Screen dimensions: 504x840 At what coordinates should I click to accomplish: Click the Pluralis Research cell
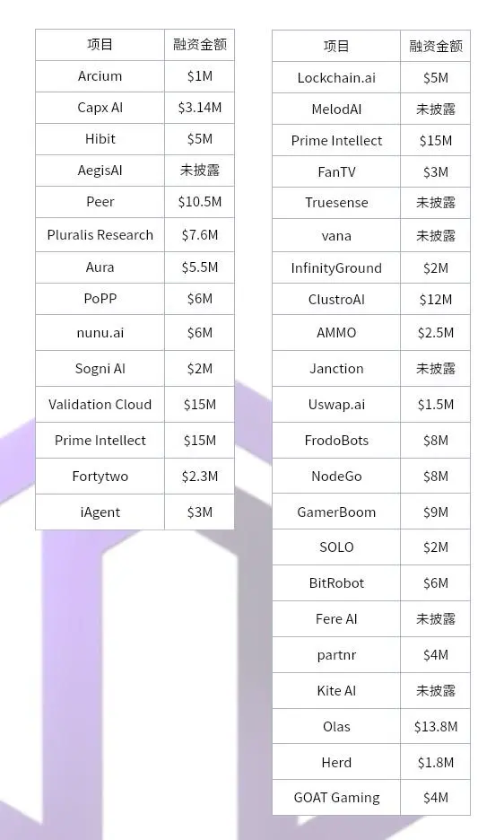click(x=100, y=234)
